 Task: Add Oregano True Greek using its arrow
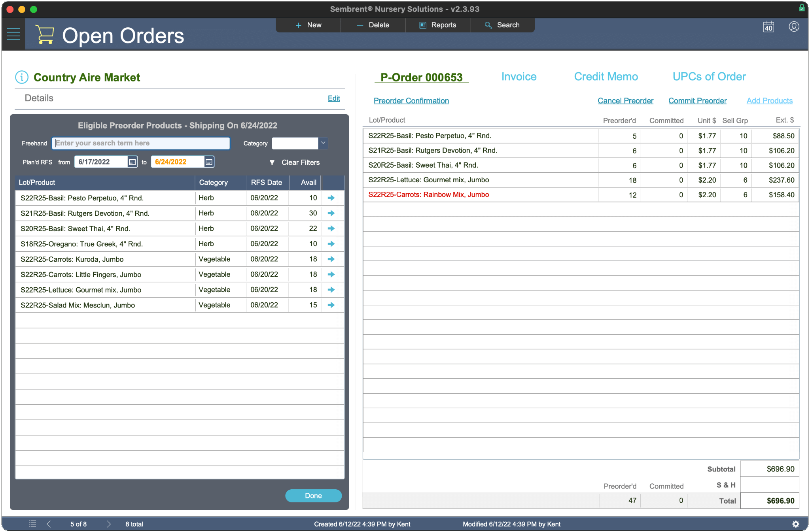click(331, 244)
